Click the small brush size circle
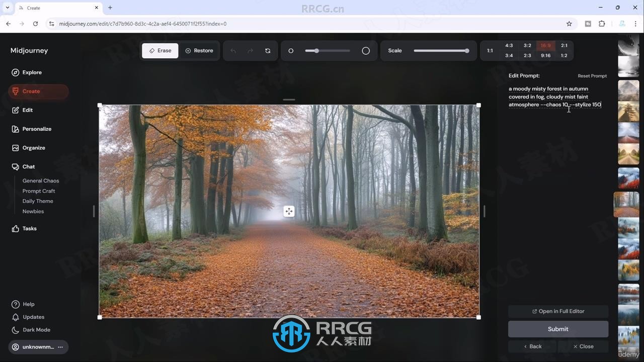This screenshot has width=644, height=362. (x=291, y=51)
